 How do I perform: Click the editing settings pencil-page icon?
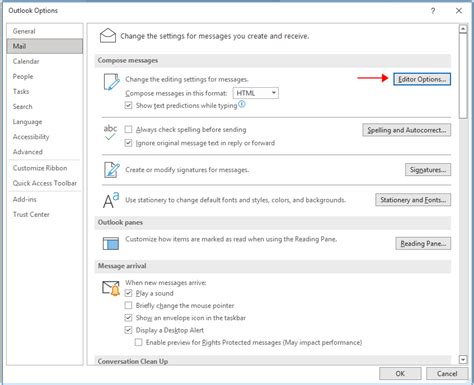pos(111,82)
